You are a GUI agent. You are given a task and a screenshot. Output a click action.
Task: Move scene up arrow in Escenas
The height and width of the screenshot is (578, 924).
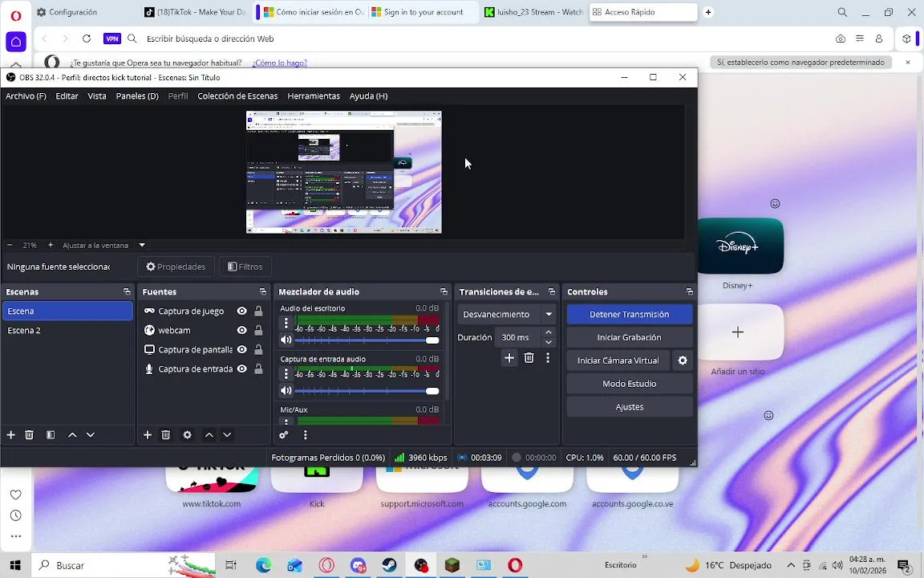click(72, 434)
